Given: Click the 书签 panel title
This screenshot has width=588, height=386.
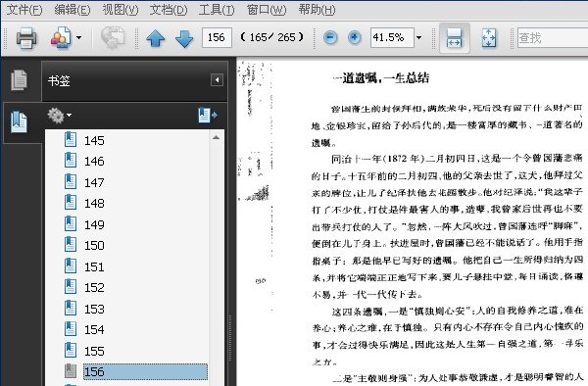Looking at the screenshot, I should coord(59,80).
